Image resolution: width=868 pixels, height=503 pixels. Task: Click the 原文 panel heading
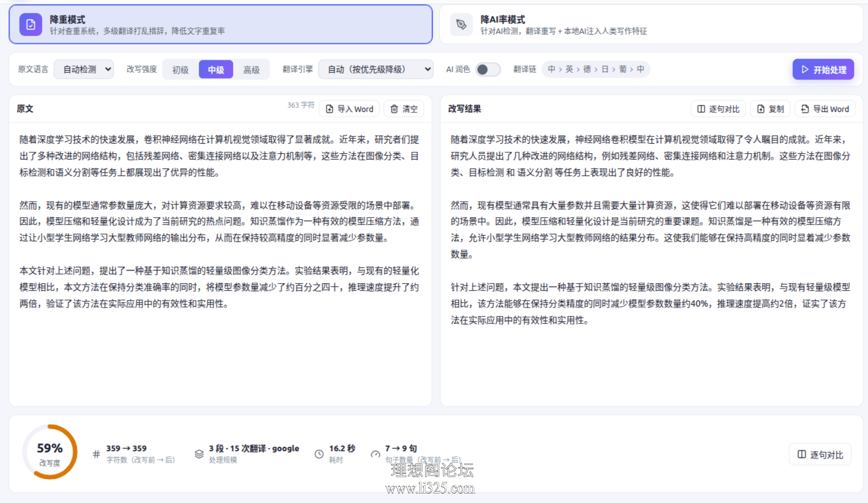tap(25, 108)
